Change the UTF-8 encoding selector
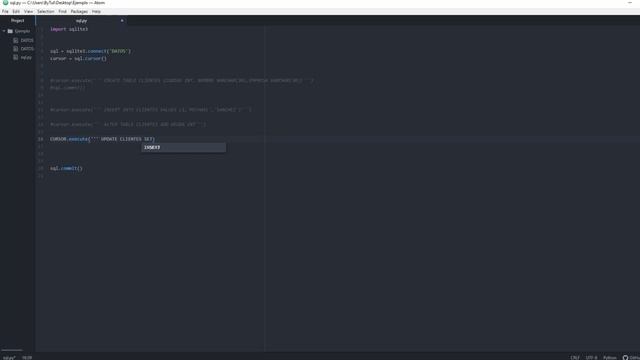 click(x=591, y=358)
